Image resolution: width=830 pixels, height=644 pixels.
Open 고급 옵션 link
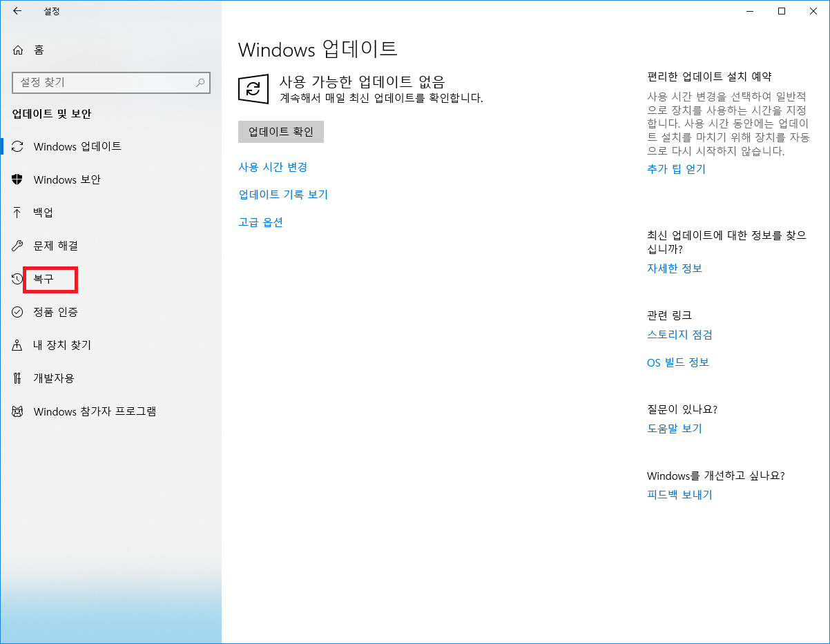pyautogui.click(x=261, y=222)
